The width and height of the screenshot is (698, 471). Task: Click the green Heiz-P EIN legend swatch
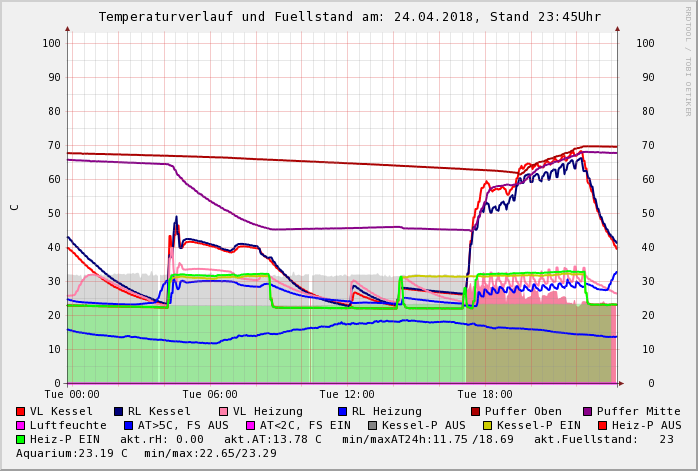(x=21, y=439)
